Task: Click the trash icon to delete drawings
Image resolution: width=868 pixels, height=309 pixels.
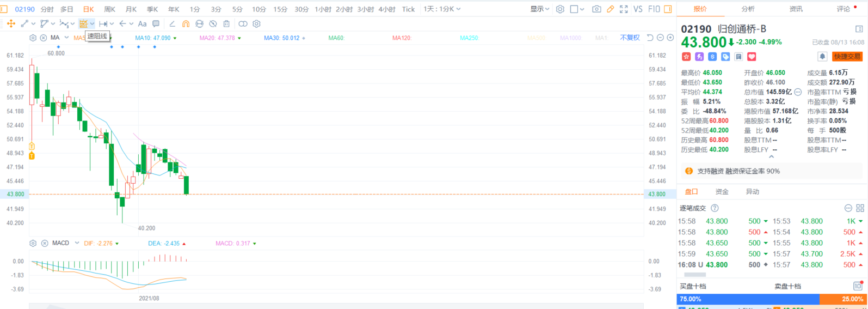Action: pos(226,24)
